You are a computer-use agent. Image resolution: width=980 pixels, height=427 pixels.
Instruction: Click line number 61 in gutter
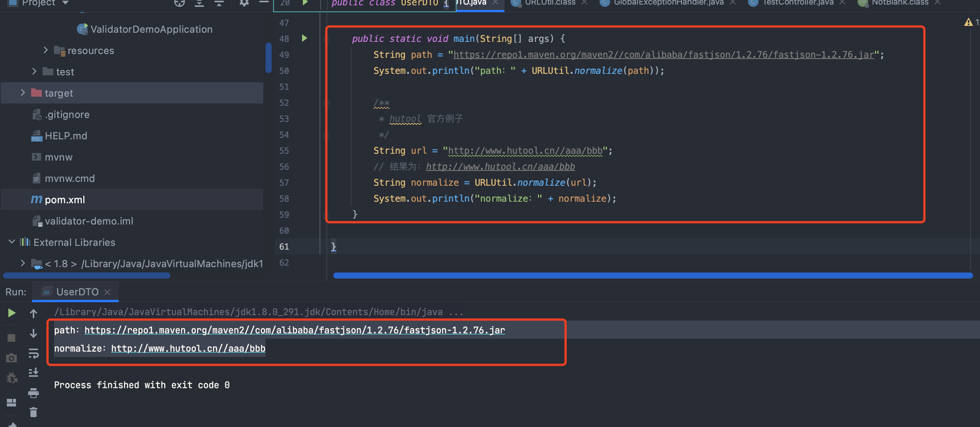coord(284,247)
